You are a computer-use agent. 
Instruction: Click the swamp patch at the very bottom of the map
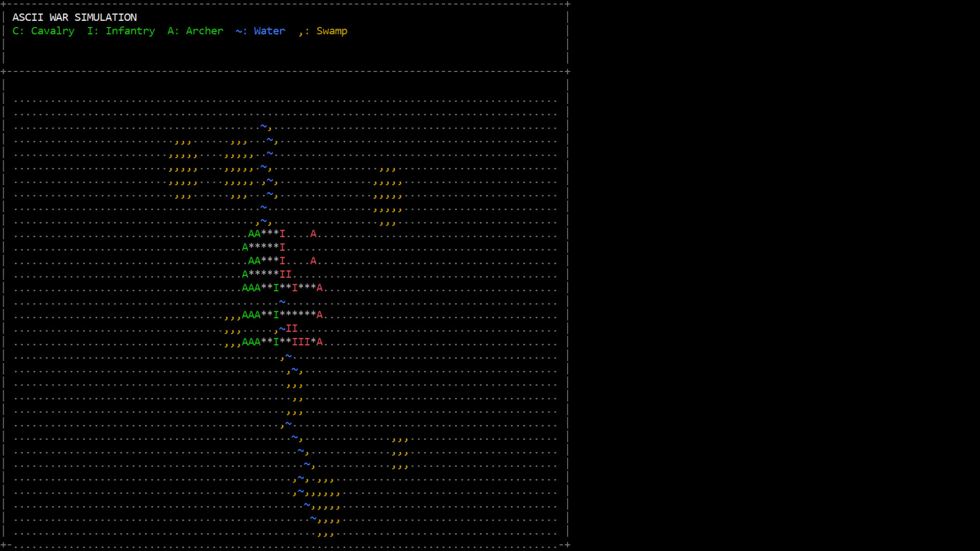[x=326, y=534]
